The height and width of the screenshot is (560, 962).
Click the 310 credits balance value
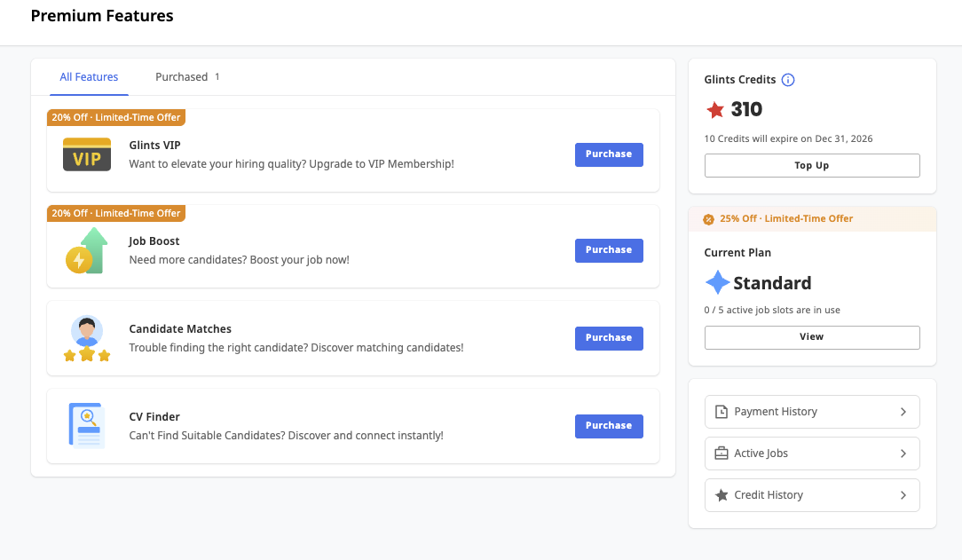tap(746, 110)
